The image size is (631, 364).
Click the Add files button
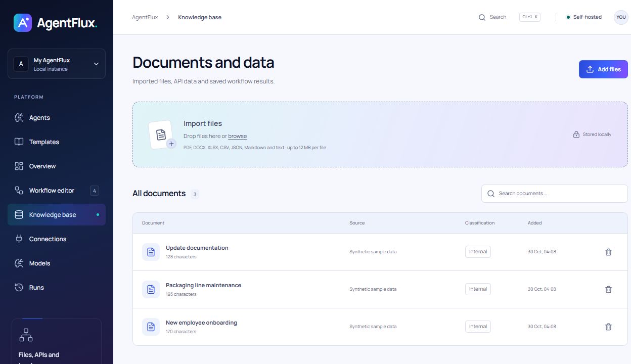click(x=603, y=69)
